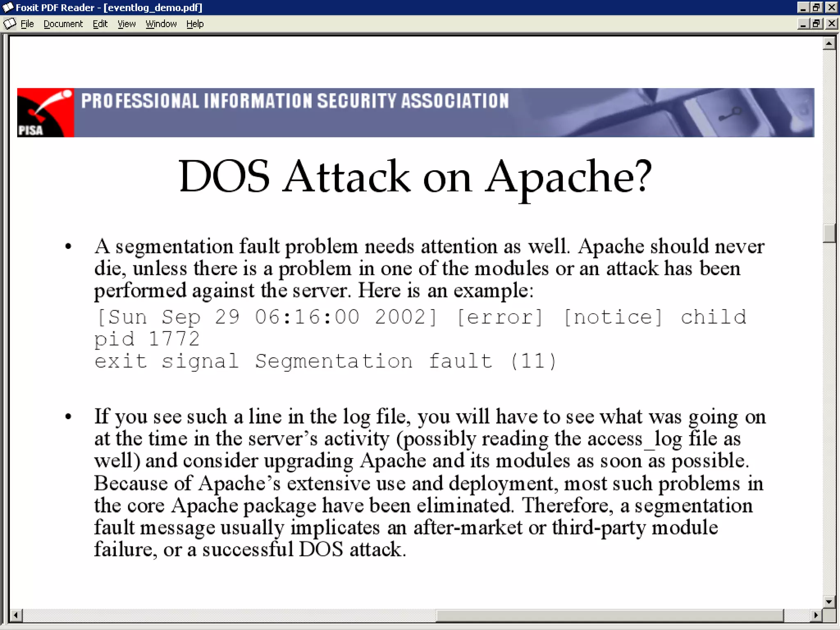Click the line 'failure, or a successful DOS attack.'
This screenshot has width=840, height=630.
pyautogui.click(x=250, y=550)
